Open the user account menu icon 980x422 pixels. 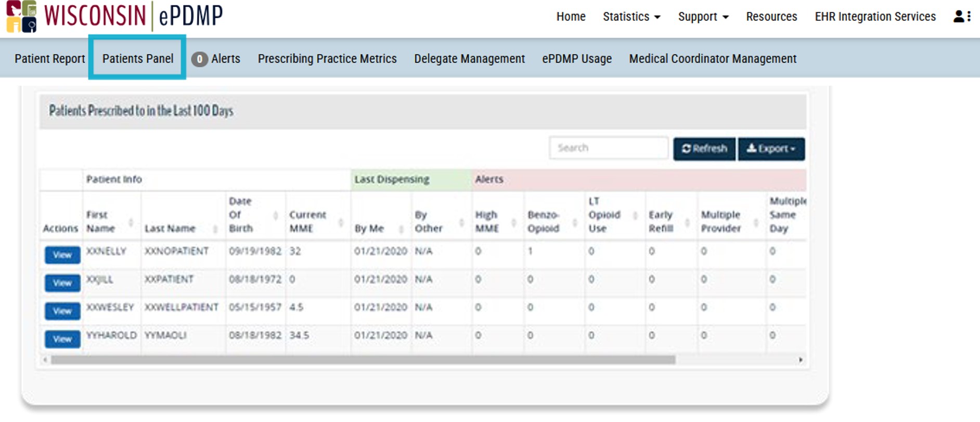tap(962, 17)
